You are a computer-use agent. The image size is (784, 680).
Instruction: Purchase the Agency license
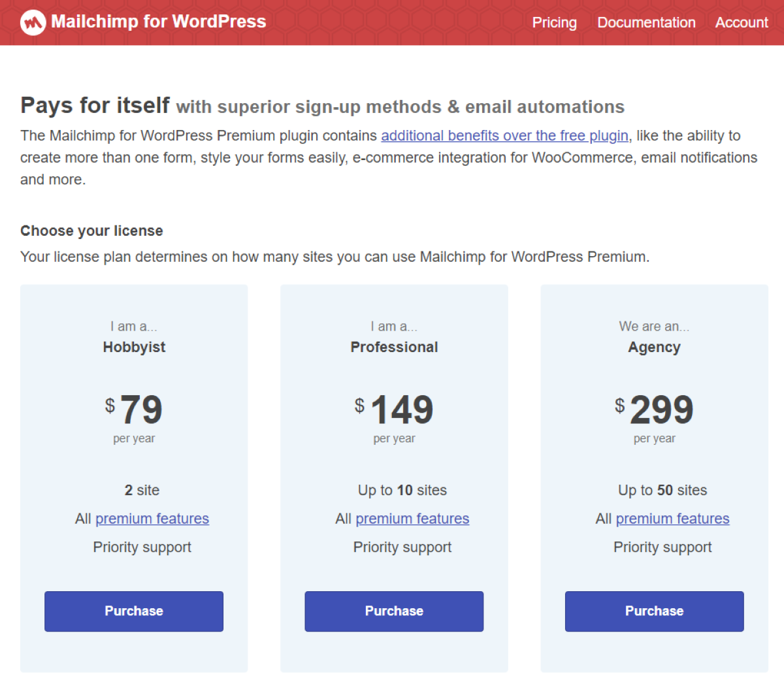(654, 611)
